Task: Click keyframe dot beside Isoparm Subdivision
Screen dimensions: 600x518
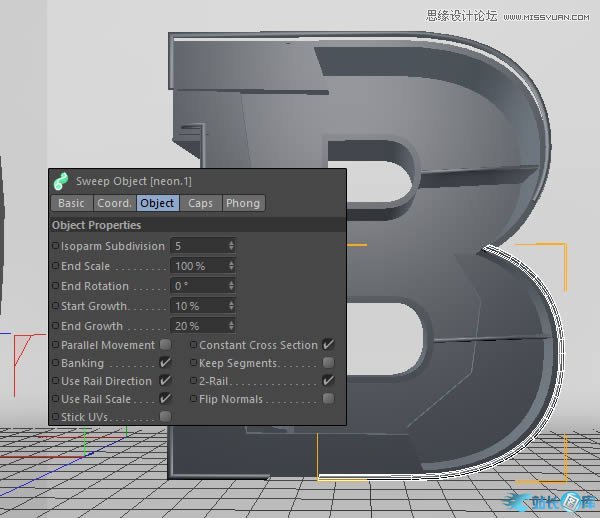Action: [55, 246]
